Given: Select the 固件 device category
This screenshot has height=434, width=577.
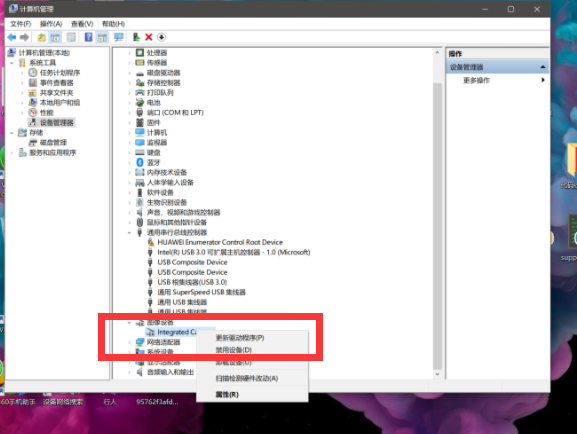Looking at the screenshot, I should click(153, 123).
